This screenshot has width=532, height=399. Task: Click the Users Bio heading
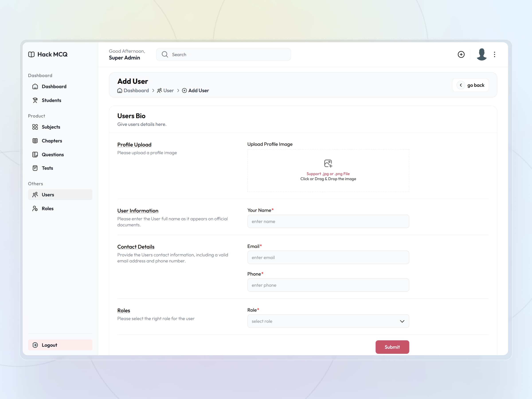[131, 116]
